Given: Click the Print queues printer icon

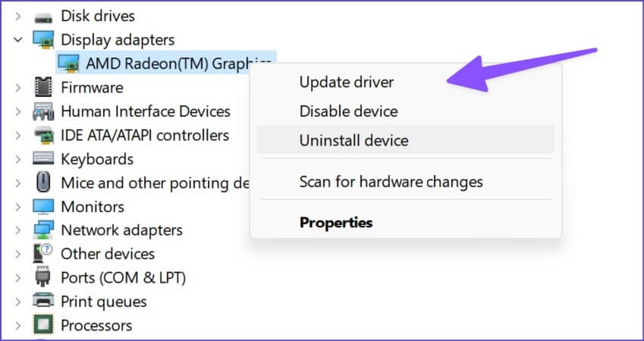Looking at the screenshot, I should [44, 301].
